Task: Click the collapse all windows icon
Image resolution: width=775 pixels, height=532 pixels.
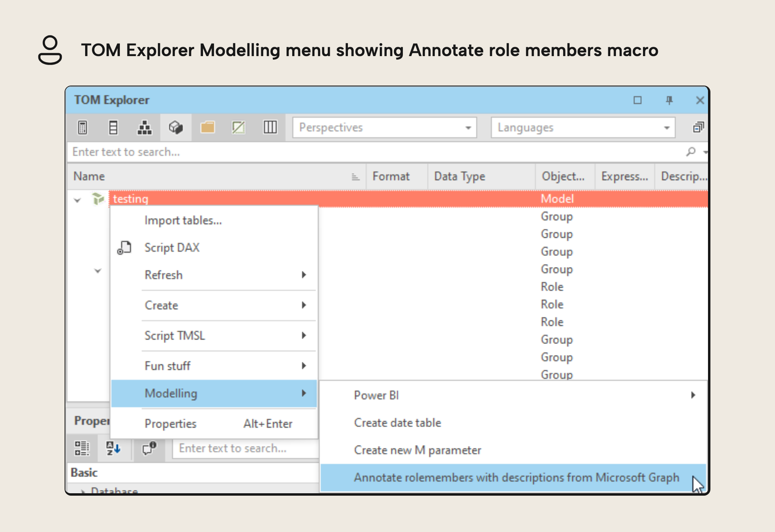Action: (698, 128)
